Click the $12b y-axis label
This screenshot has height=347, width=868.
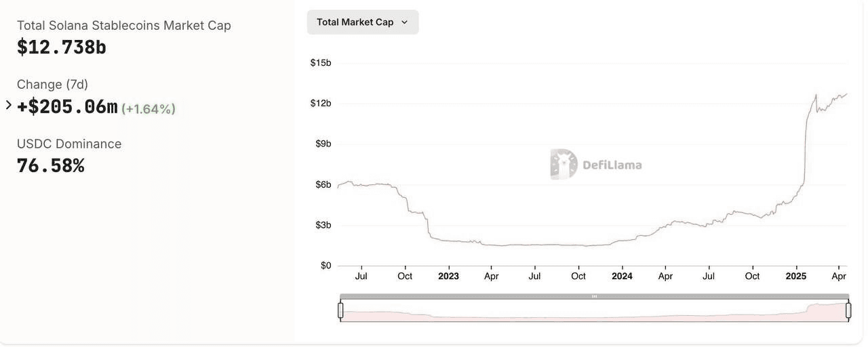(320, 103)
